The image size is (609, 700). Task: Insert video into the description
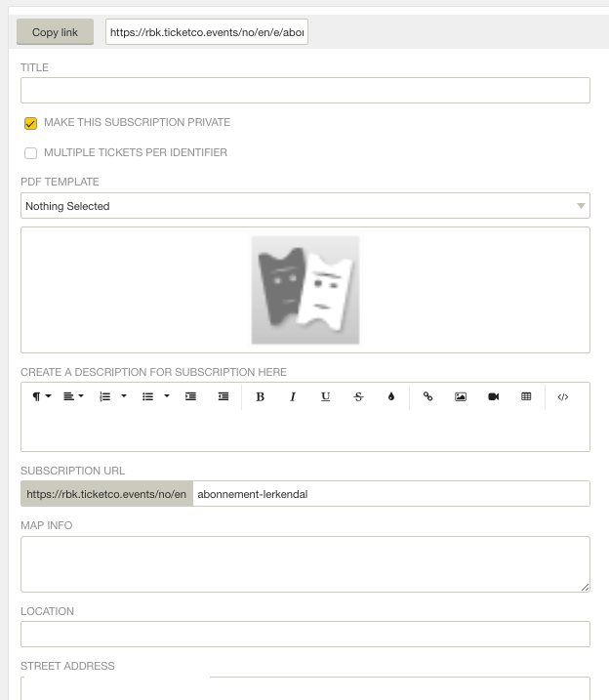pyautogui.click(x=494, y=396)
